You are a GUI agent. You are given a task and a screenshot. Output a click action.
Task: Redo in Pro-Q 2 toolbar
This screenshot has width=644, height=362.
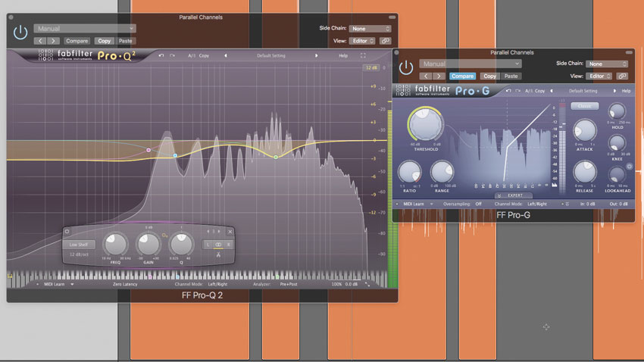(172, 55)
